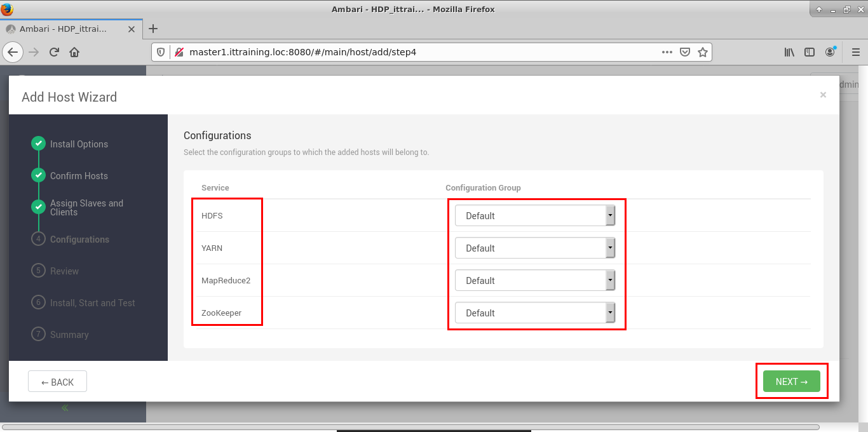Viewport: 868px width, 432px height.
Task: Open page actions three-dots menu
Action: tap(667, 52)
